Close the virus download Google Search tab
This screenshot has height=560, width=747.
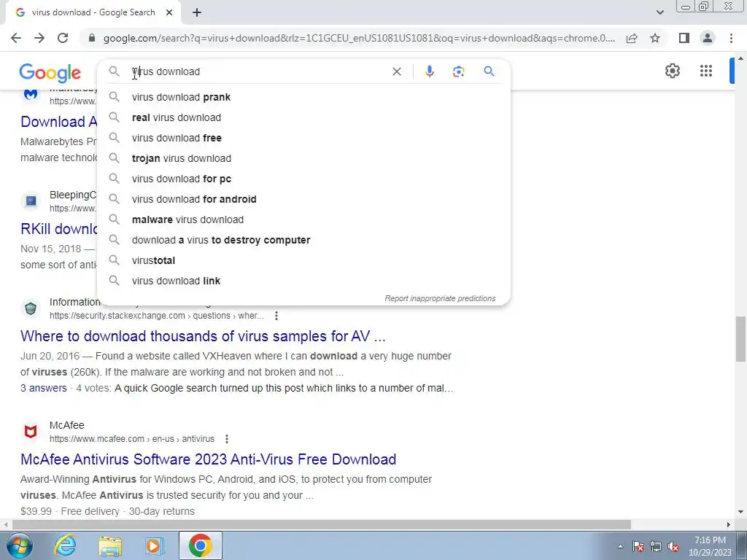click(x=169, y=13)
